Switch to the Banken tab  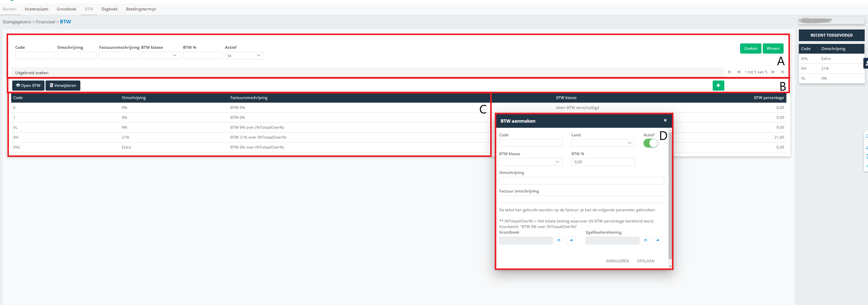pyautogui.click(x=9, y=9)
